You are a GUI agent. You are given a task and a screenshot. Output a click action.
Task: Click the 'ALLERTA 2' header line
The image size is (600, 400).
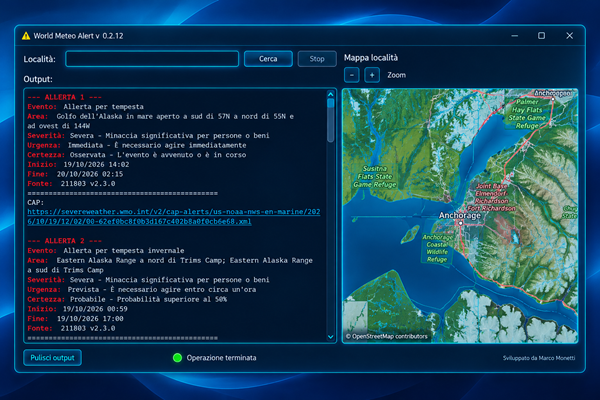(65, 241)
